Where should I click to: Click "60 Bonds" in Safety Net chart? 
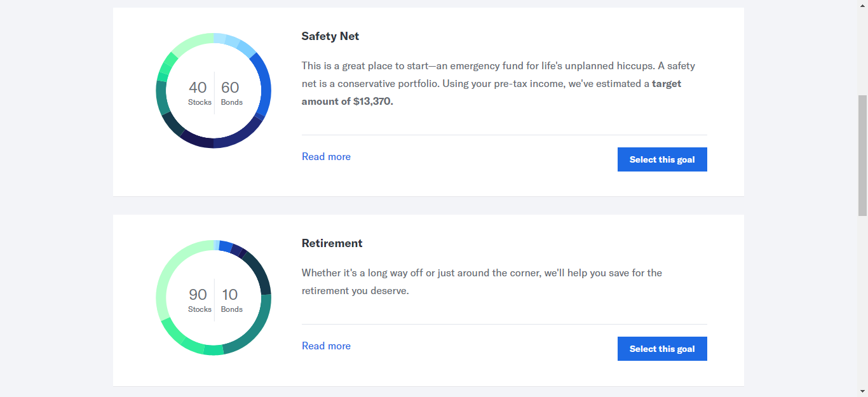(231, 93)
